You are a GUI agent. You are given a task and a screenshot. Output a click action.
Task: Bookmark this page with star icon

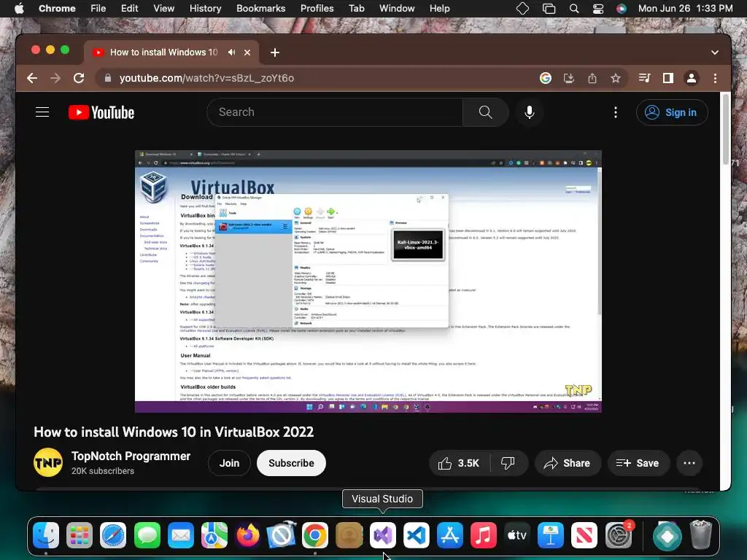[616, 78]
